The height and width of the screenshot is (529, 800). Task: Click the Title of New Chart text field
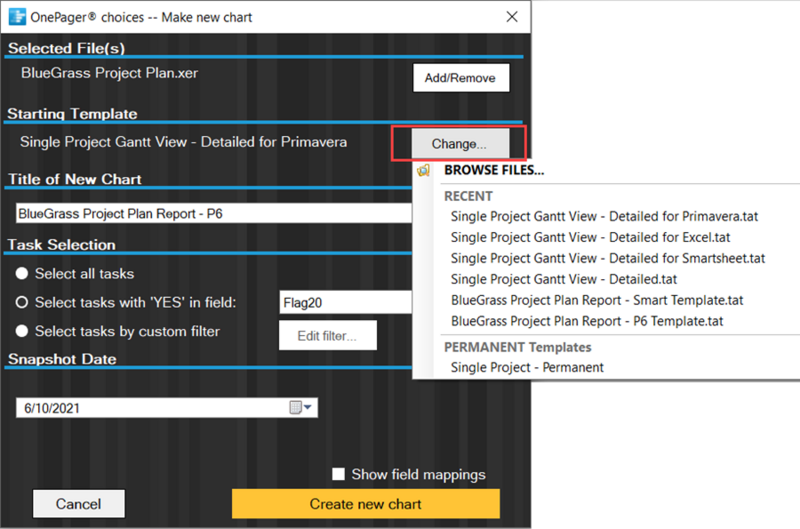click(x=214, y=213)
